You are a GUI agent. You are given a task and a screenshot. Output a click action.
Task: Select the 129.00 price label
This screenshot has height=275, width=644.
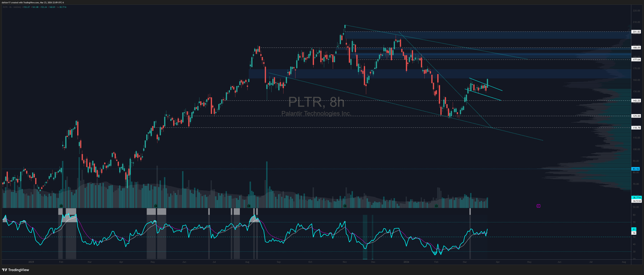[636, 115]
